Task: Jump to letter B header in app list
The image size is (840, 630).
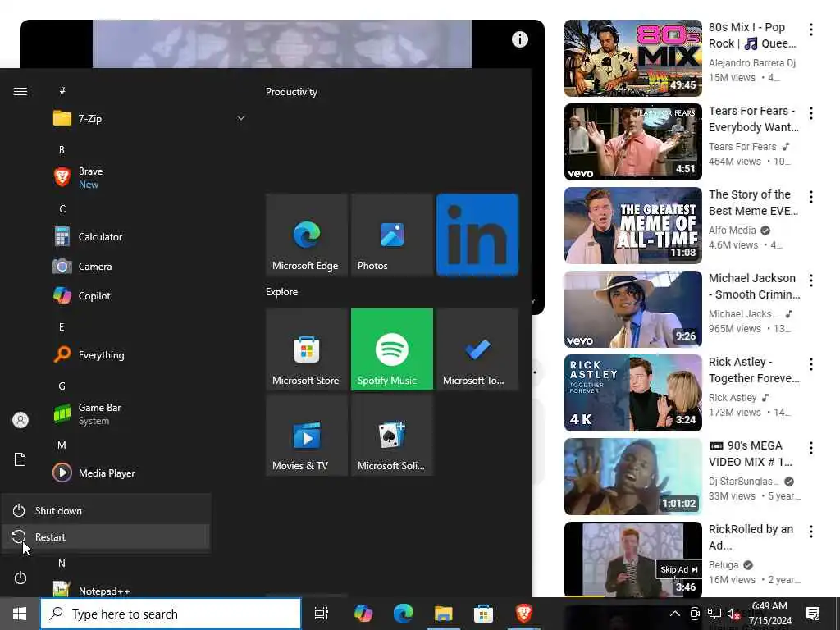Action: coord(62,150)
